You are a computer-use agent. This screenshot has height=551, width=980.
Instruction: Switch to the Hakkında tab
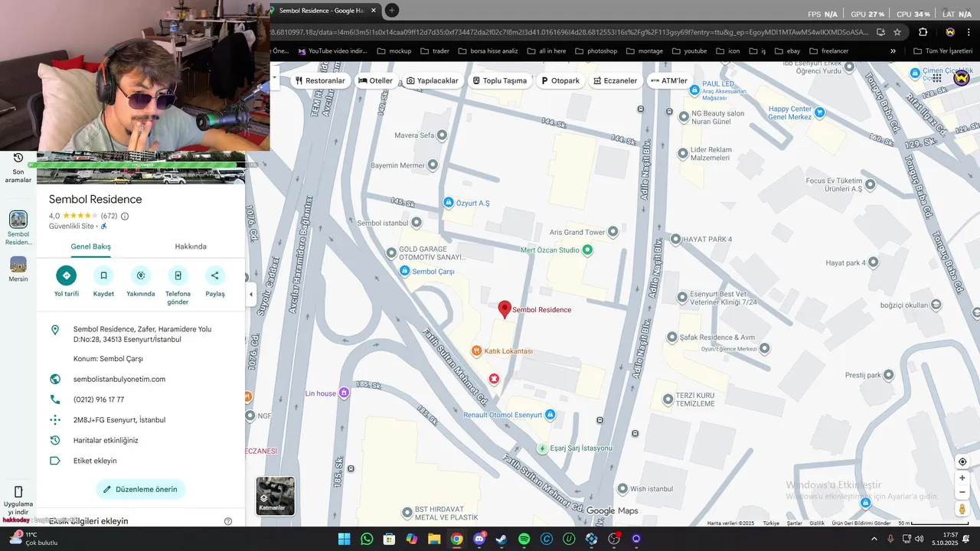click(x=191, y=246)
